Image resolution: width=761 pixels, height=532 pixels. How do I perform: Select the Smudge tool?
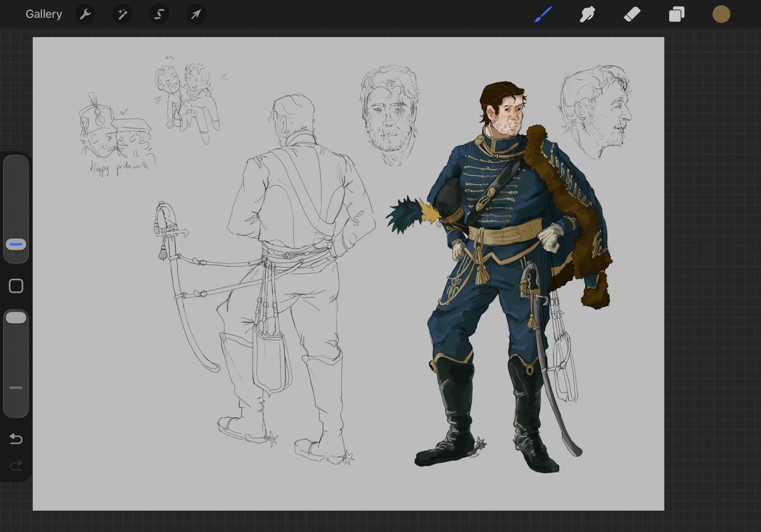coord(587,14)
